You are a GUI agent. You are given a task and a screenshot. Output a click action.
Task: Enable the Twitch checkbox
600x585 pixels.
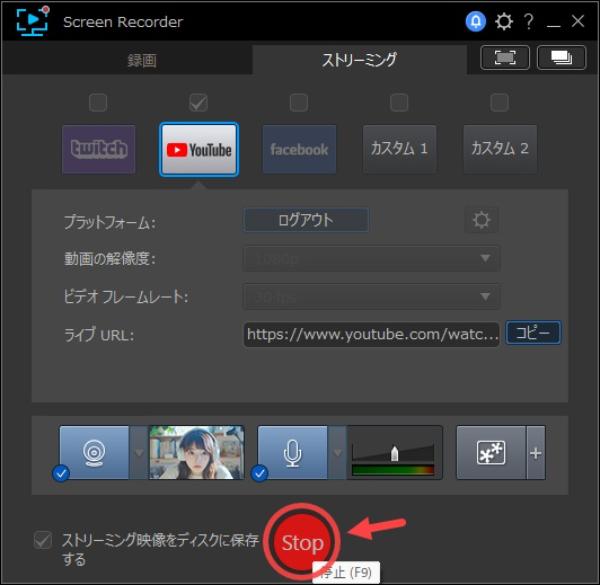click(x=98, y=103)
